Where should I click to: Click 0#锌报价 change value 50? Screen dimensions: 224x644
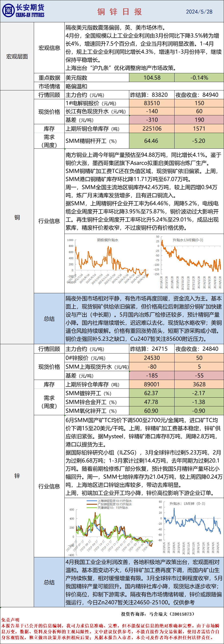(199, 358)
